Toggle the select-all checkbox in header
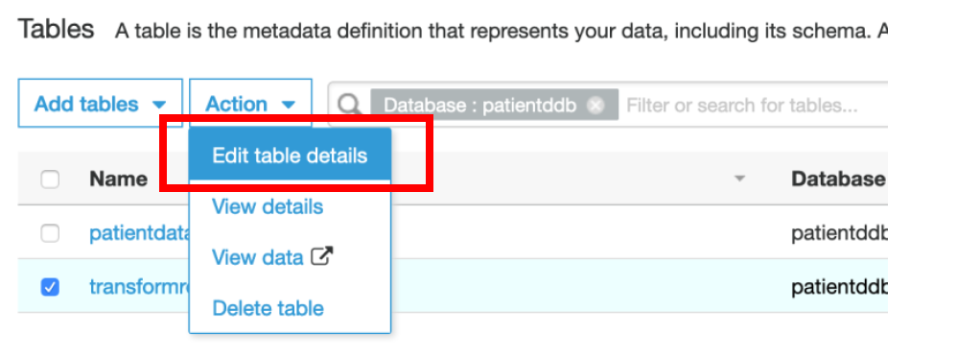 [50, 179]
